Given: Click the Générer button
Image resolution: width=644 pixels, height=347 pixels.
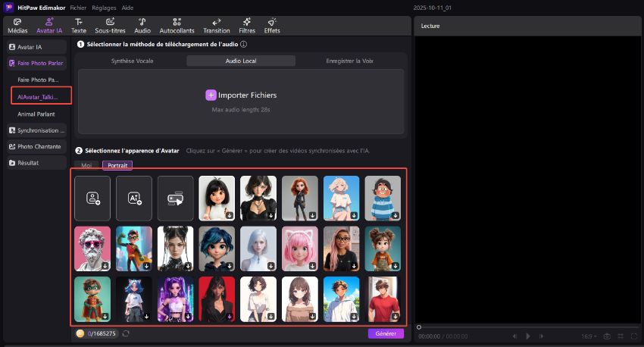Looking at the screenshot, I should coord(386,333).
